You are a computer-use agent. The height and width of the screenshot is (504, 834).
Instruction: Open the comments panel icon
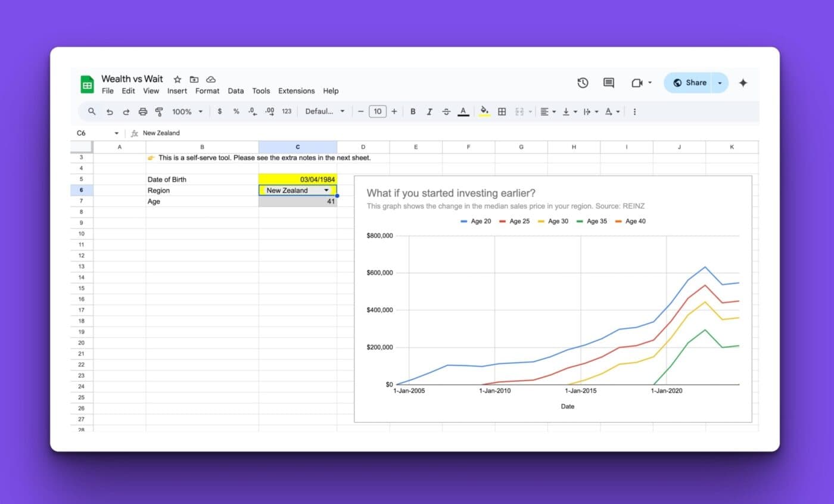pyautogui.click(x=608, y=83)
